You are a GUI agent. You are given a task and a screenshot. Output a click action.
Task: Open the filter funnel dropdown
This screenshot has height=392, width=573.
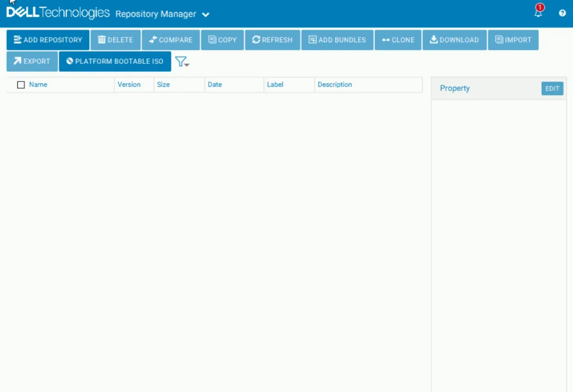[182, 62]
